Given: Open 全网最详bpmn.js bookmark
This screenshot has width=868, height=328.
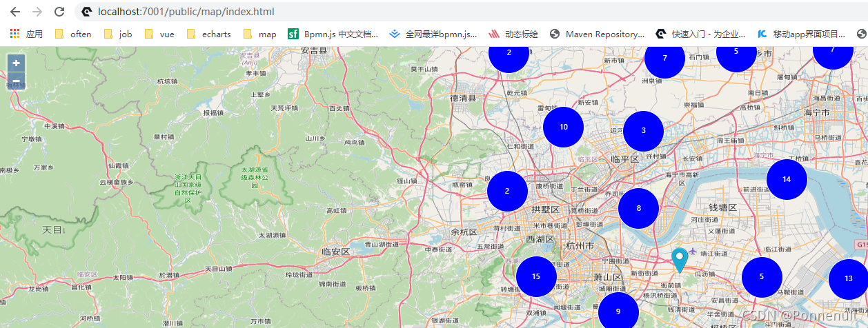Looking at the screenshot, I should point(433,34).
